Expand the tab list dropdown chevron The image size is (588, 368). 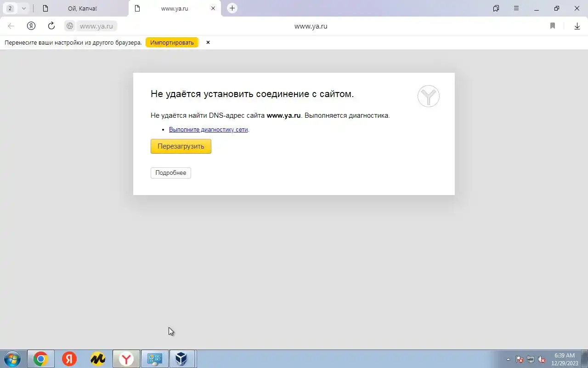point(24,8)
